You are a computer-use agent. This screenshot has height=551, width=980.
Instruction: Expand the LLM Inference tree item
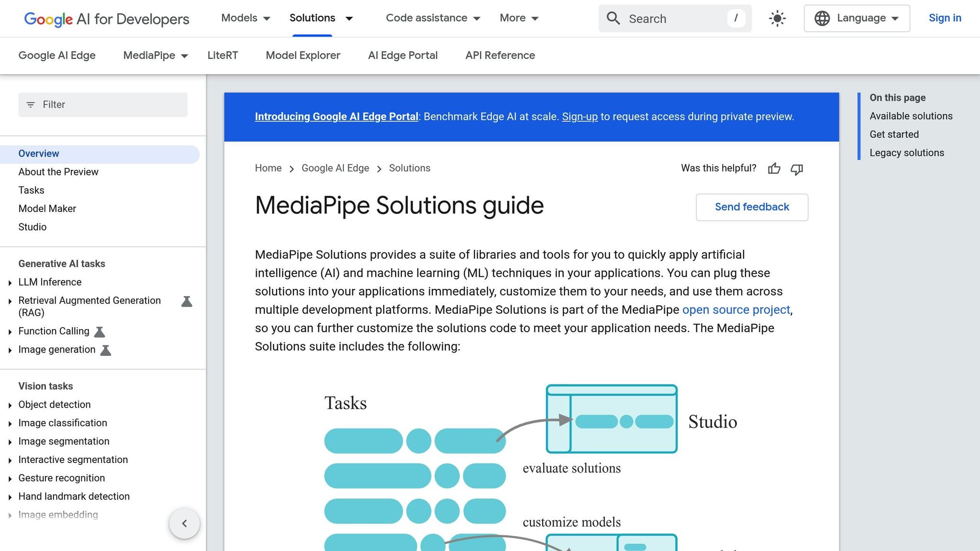coord(10,283)
